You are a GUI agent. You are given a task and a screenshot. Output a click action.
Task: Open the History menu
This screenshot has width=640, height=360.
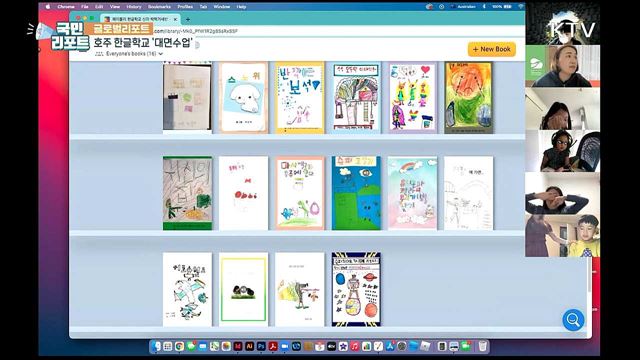[x=133, y=7]
